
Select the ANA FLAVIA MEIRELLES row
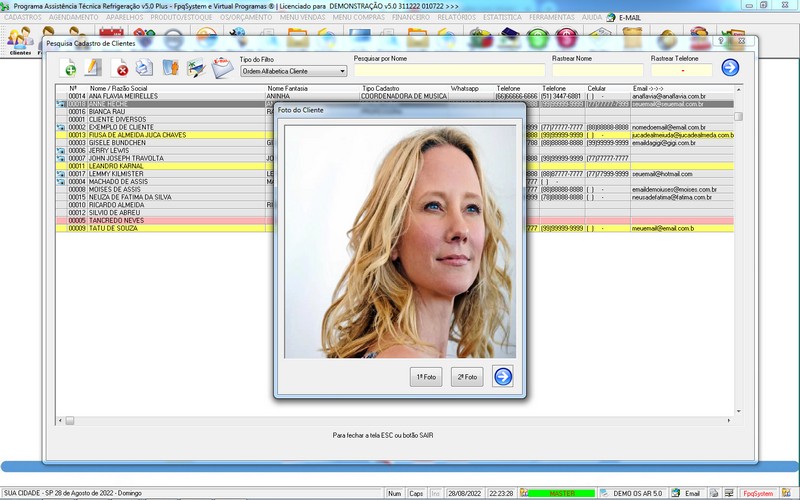click(x=394, y=96)
